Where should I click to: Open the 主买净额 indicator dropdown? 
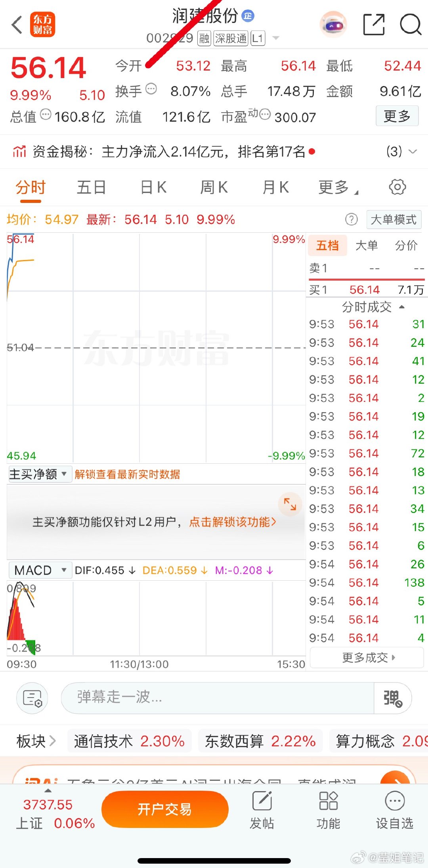pos(40,474)
